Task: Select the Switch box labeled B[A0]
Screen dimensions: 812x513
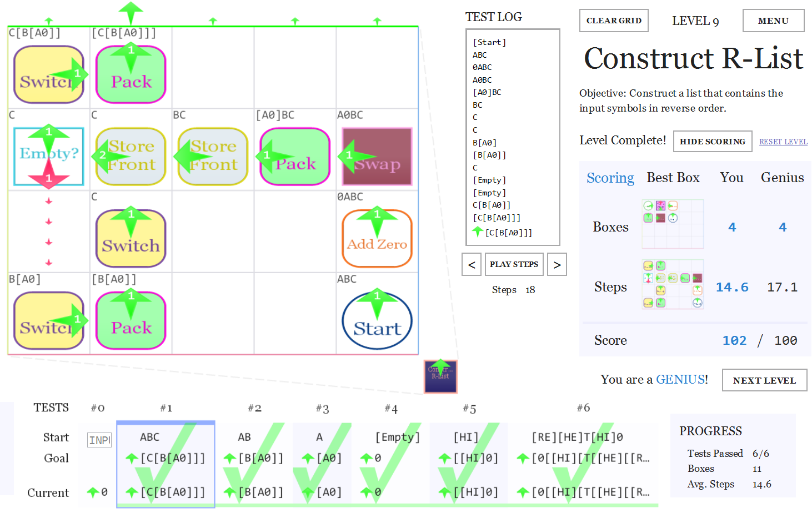Action: click(x=49, y=321)
